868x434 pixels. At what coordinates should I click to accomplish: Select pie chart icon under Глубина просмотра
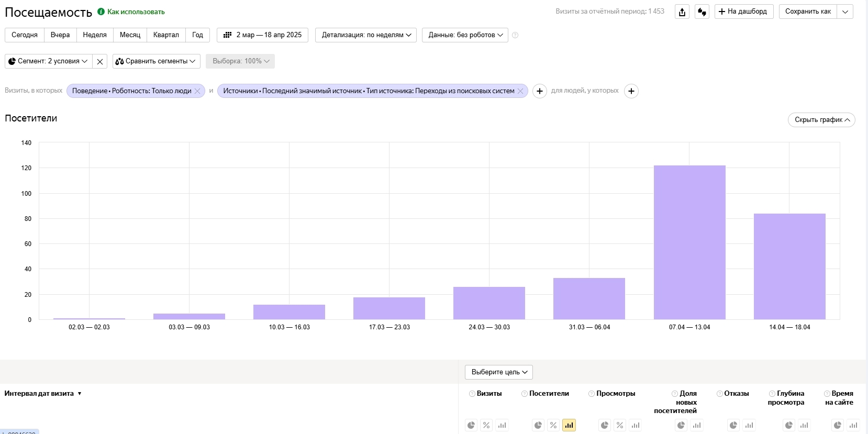click(789, 425)
